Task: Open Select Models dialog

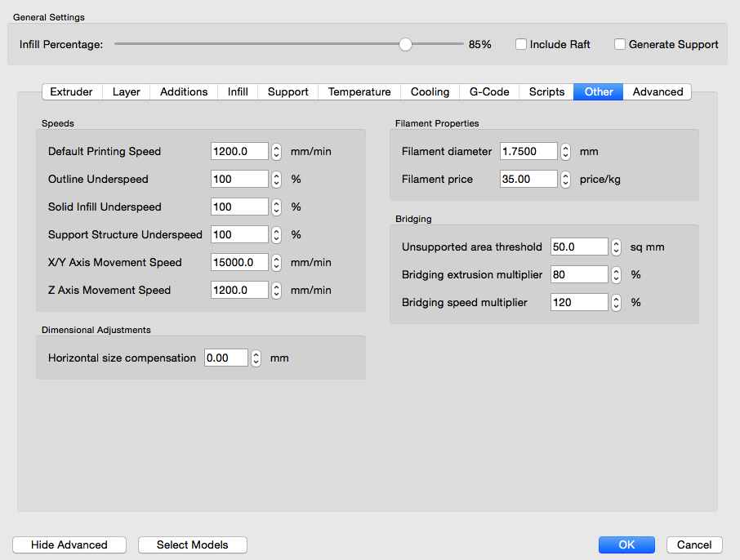Action: tap(192, 545)
